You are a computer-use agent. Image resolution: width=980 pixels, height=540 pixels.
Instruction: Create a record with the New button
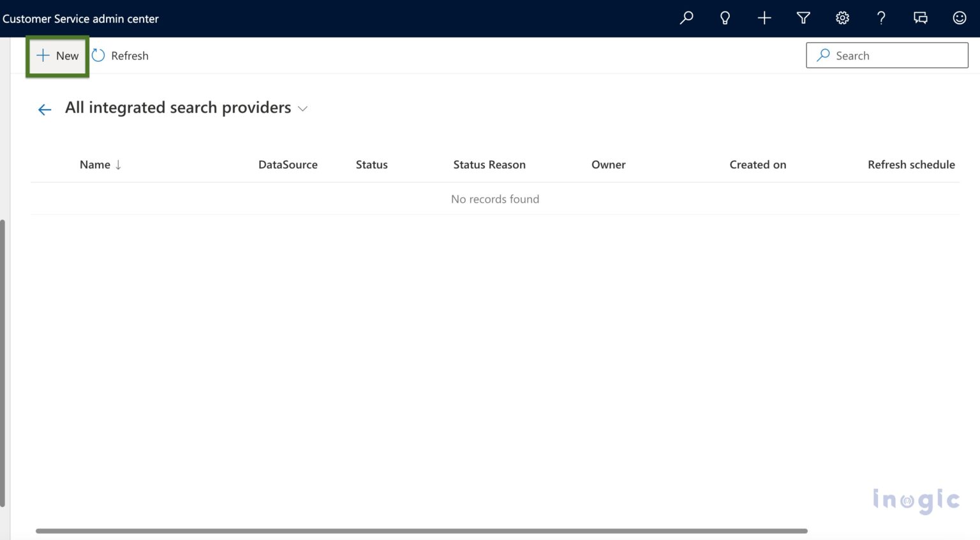[57, 55]
